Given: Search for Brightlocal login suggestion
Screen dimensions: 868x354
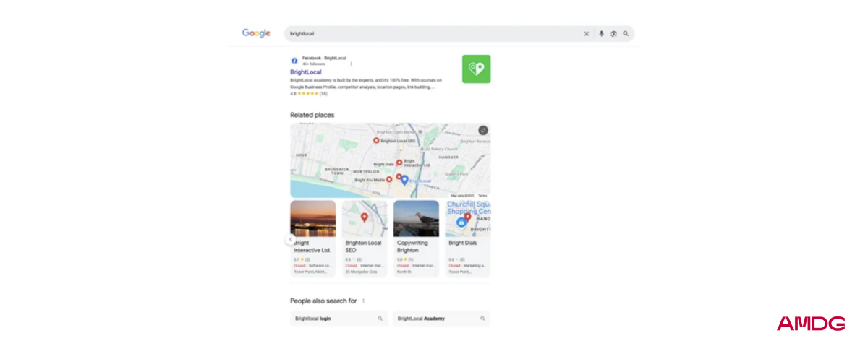Looking at the screenshot, I should pos(339,318).
